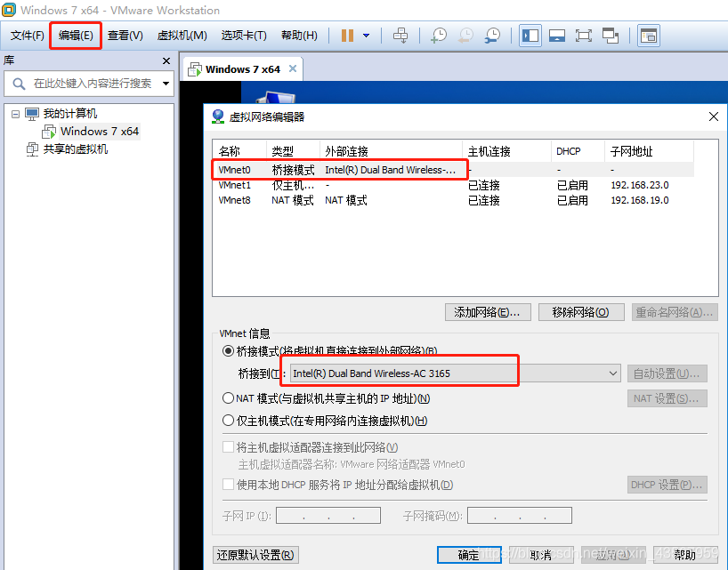Screen dimensions: 728x570
Task: Click the NAT 设置(S)... button
Action: click(667, 398)
